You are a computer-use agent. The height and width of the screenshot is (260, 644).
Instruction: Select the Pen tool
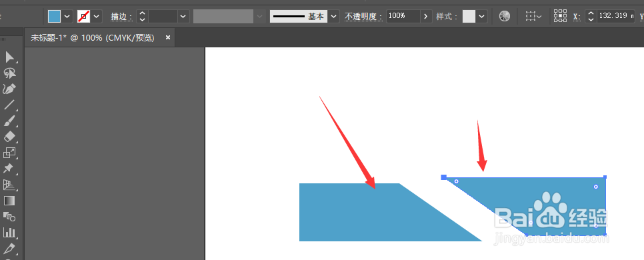coord(9,89)
